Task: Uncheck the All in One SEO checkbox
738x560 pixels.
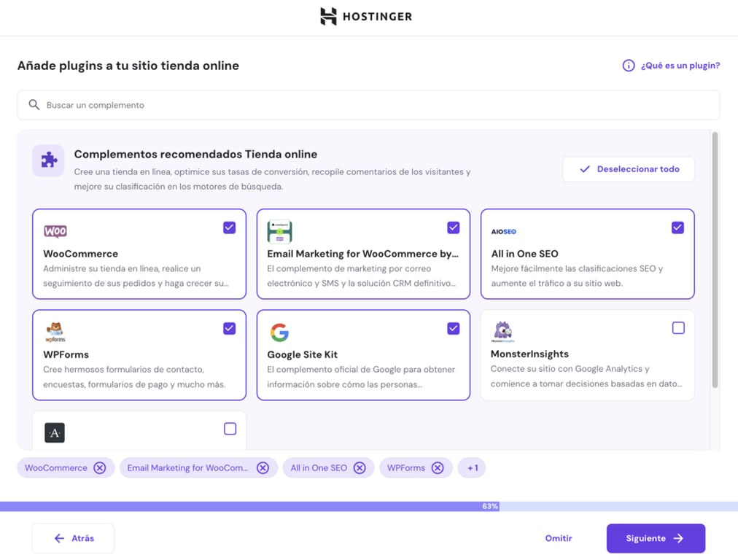Action: [677, 227]
